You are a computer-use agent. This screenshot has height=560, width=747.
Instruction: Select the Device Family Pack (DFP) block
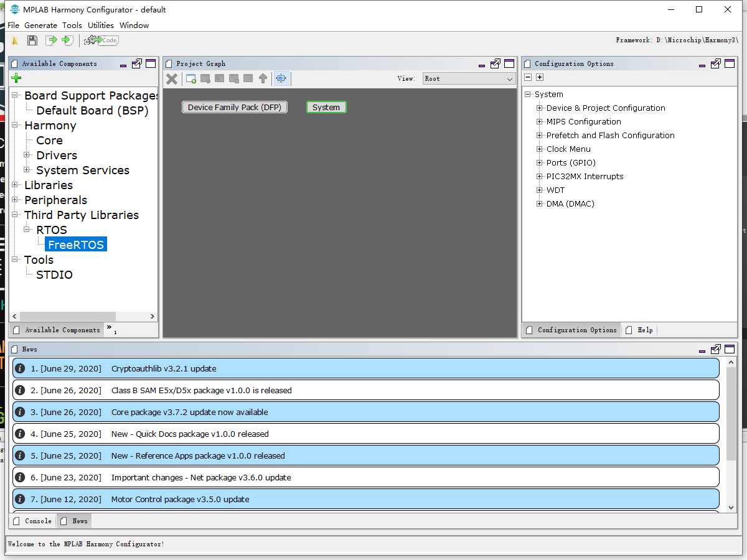pyautogui.click(x=235, y=107)
